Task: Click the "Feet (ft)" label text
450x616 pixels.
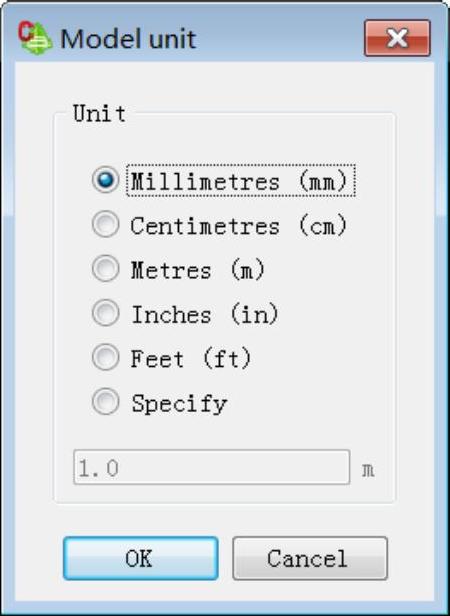Action: [191, 359]
